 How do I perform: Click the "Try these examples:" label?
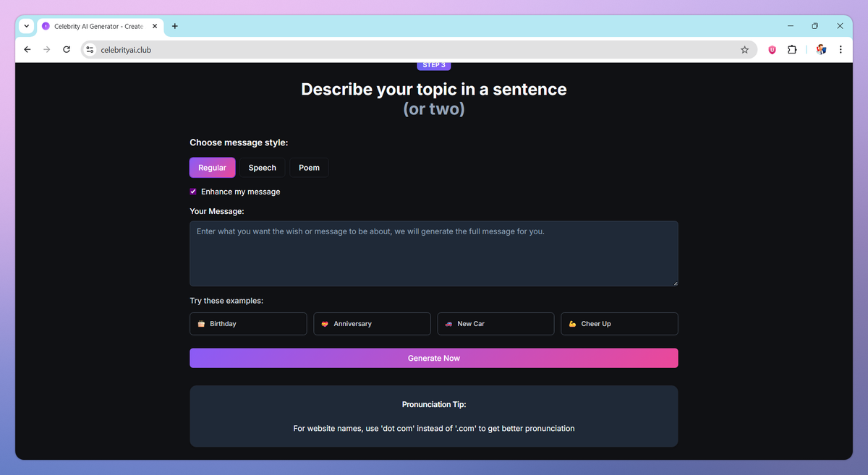(226, 301)
